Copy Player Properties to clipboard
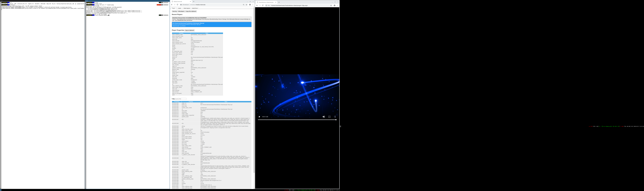This screenshot has width=644, height=191. (x=189, y=30)
